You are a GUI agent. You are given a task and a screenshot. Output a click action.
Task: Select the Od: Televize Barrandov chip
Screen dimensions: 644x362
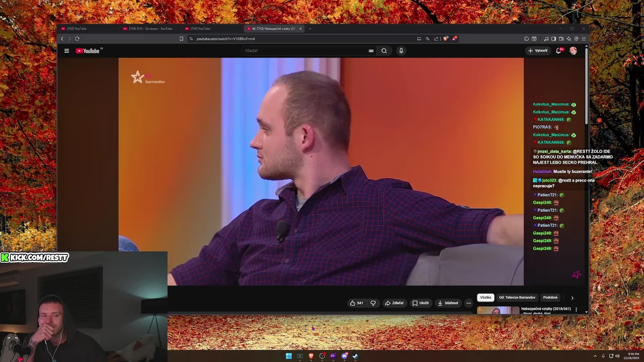(517, 298)
